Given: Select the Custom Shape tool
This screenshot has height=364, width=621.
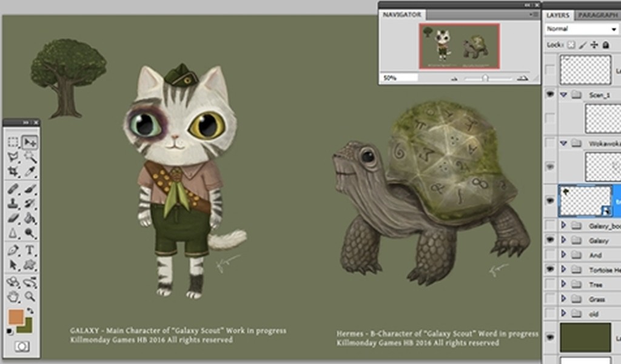Looking at the screenshot, I should click(x=30, y=265).
